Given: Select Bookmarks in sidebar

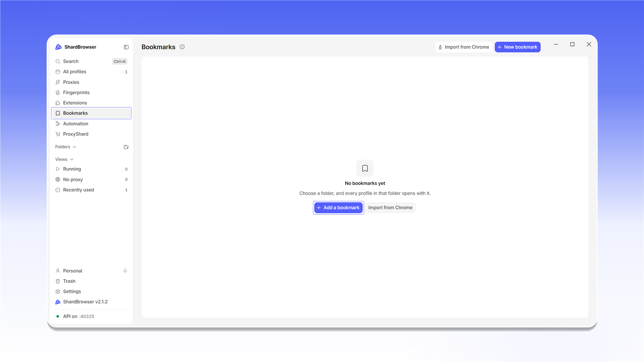Looking at the screenshot, I should [91, 113].
